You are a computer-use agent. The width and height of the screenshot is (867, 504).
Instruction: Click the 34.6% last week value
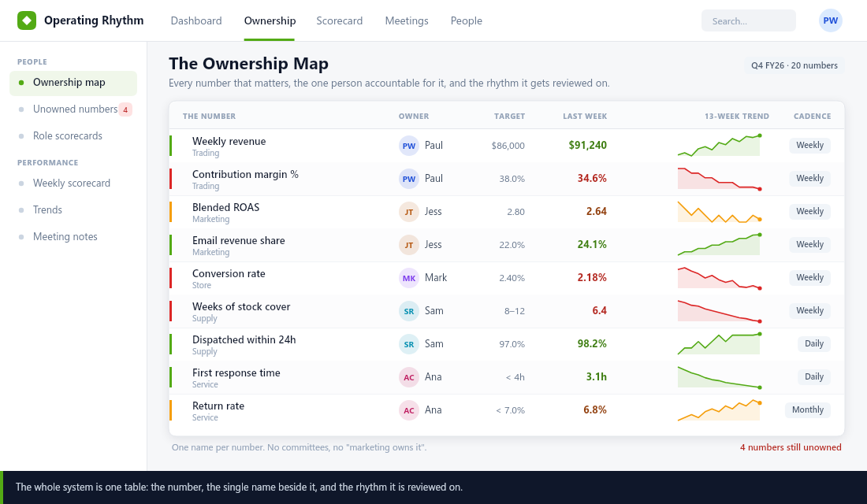pyautogui.click(x=592, y=179)
